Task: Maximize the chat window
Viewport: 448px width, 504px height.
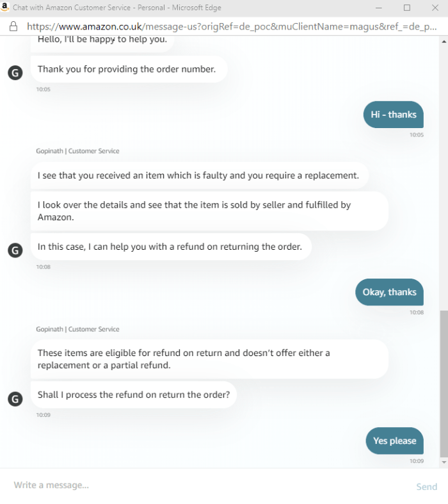Action: [x=407, y=8]
